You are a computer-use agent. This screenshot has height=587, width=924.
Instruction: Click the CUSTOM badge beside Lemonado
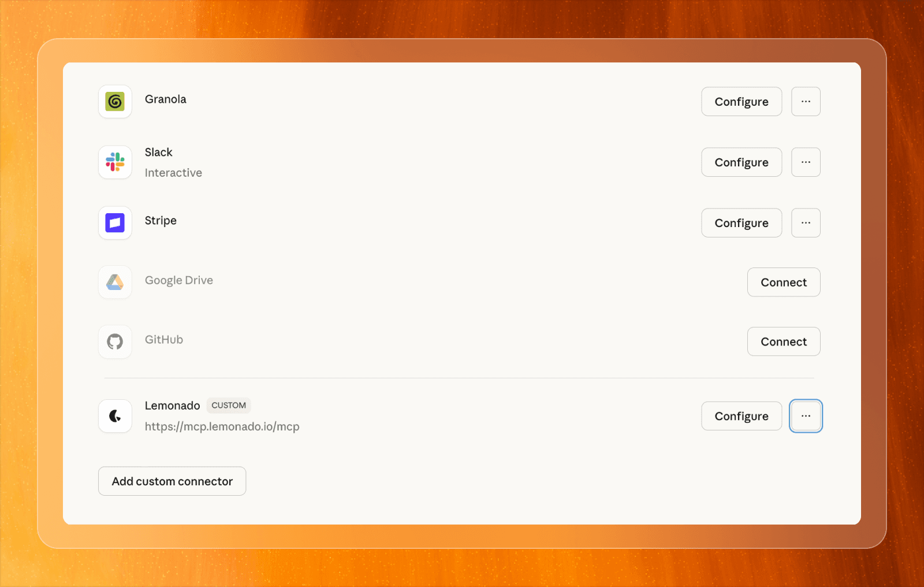tap(229, 406)
